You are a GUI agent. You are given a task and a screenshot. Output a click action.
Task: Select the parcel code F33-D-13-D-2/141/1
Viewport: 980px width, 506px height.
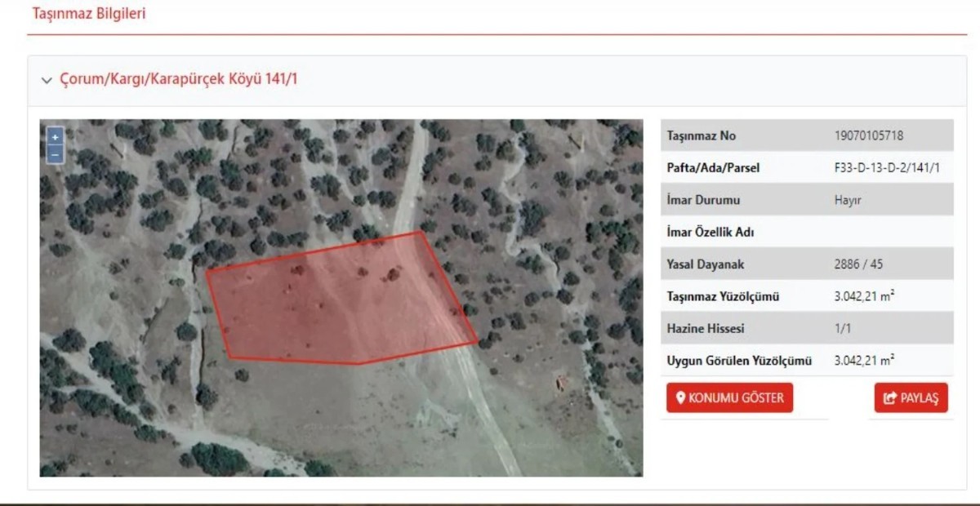click(x=888, y=168)
